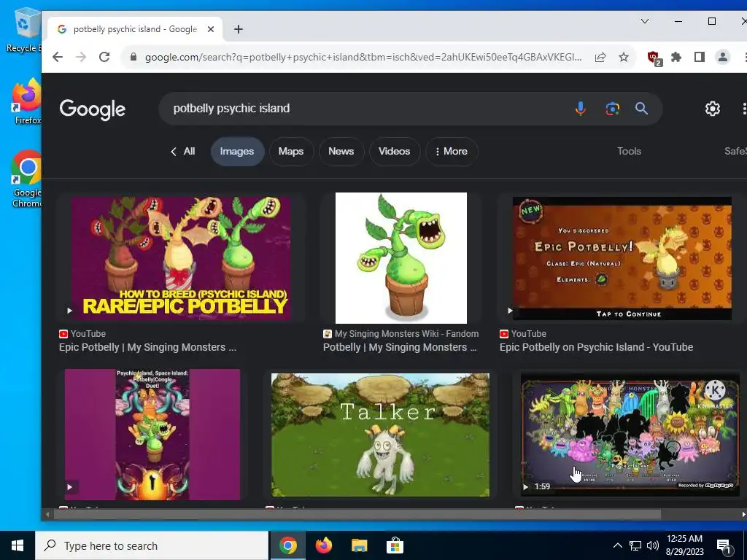Show hidden system tray icons
Image resolution: width=747 pixels, height=560 pixels.
[x=617, y=545]
